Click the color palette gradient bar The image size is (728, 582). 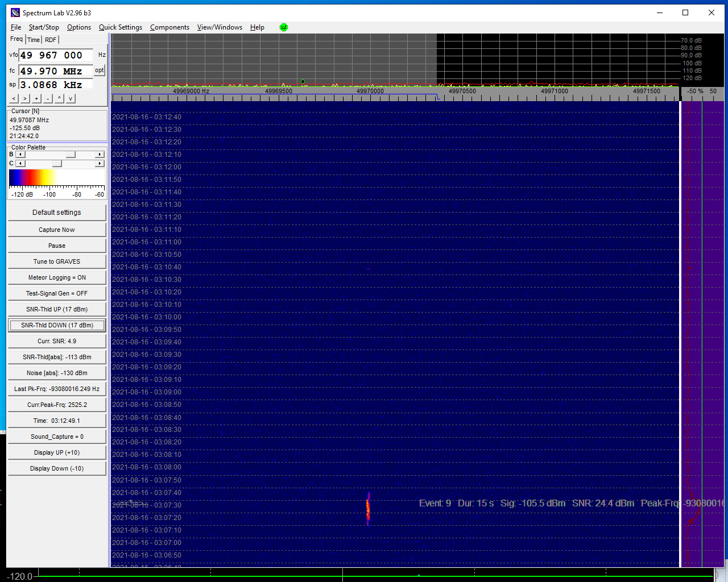(57, 177)
